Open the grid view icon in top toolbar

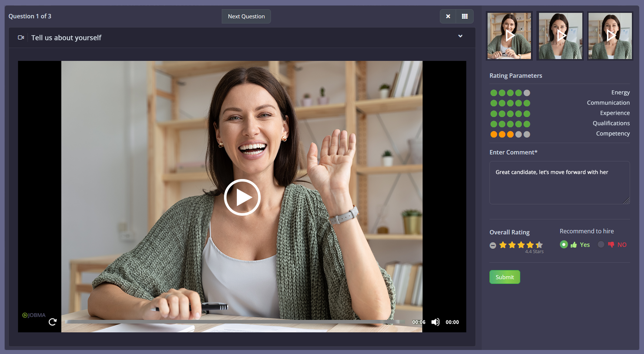465,16
